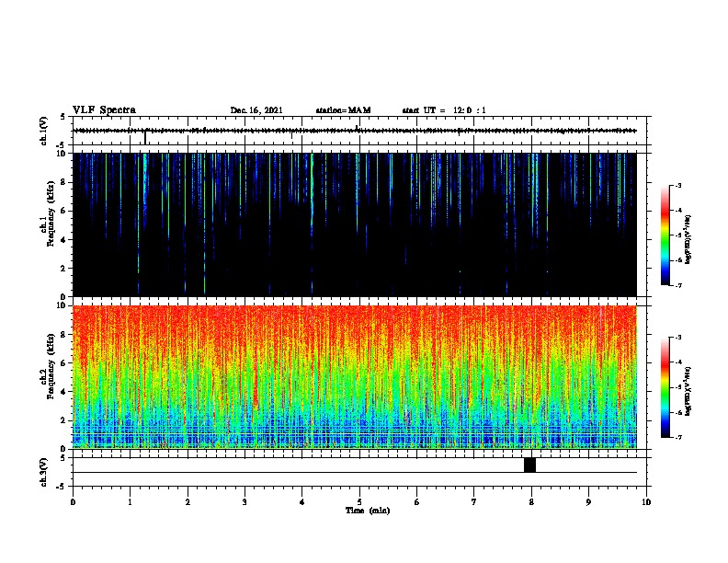Viewport: 728px width, 563px height.
Task: Click the time axis tick label "4"
Action: (x=302, y=502)
